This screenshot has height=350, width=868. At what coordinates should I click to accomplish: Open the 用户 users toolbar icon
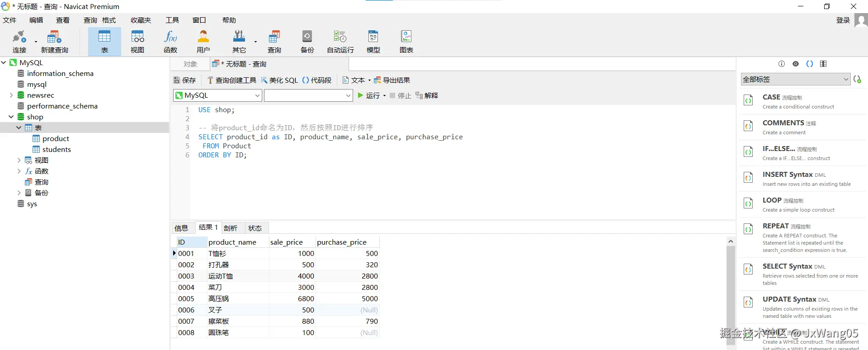203,42
